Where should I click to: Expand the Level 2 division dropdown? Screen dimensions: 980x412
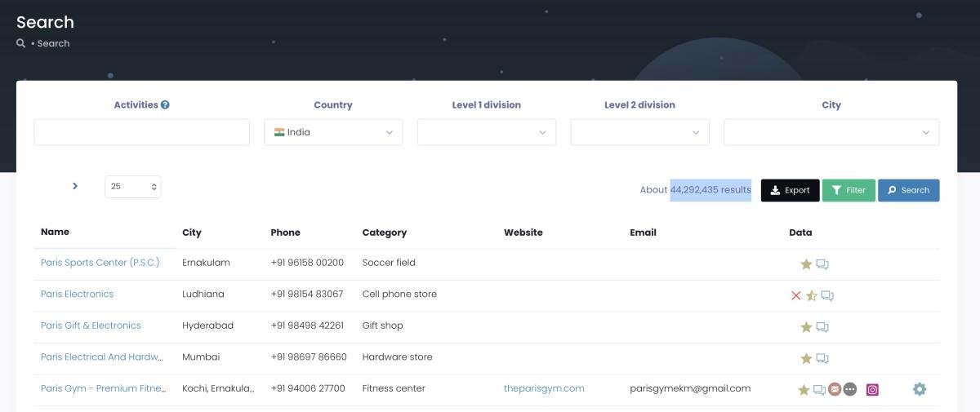[639, 132]
